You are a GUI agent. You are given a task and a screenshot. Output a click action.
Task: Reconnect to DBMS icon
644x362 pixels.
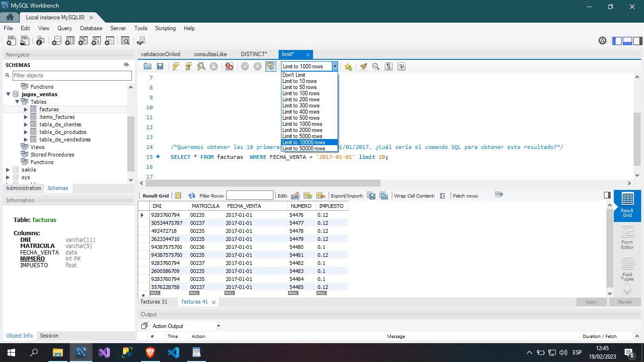(141, 41)
